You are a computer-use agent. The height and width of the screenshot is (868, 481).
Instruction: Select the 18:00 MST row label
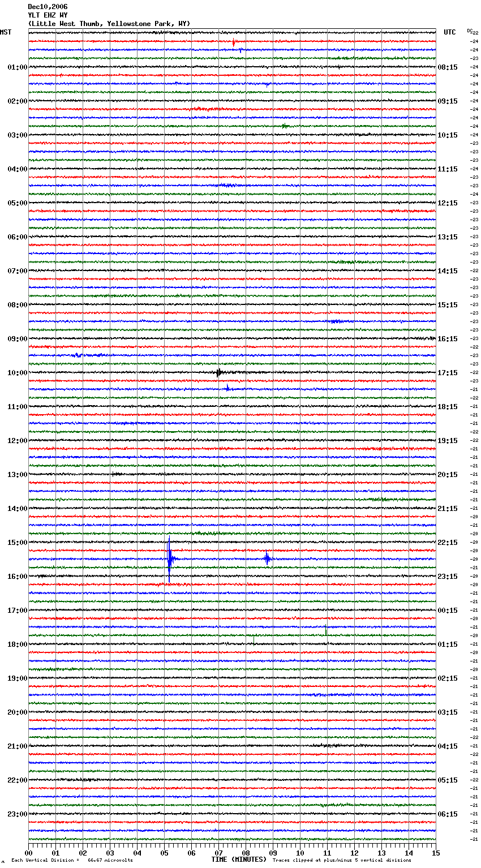coord(18,644)
